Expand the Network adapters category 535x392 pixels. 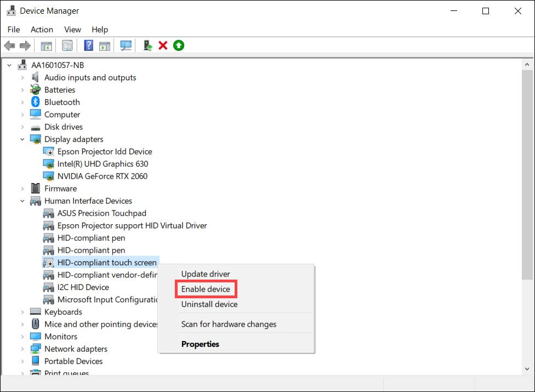point(22,349)
